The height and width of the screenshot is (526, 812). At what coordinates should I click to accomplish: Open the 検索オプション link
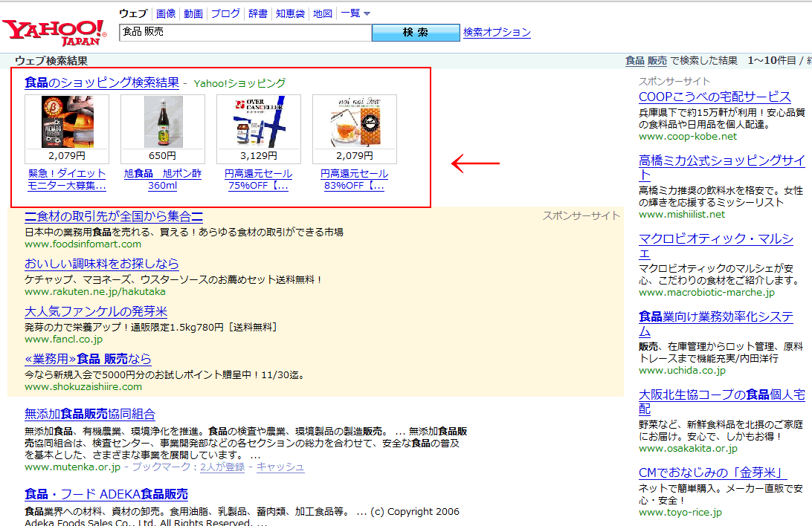coord(497,32)
